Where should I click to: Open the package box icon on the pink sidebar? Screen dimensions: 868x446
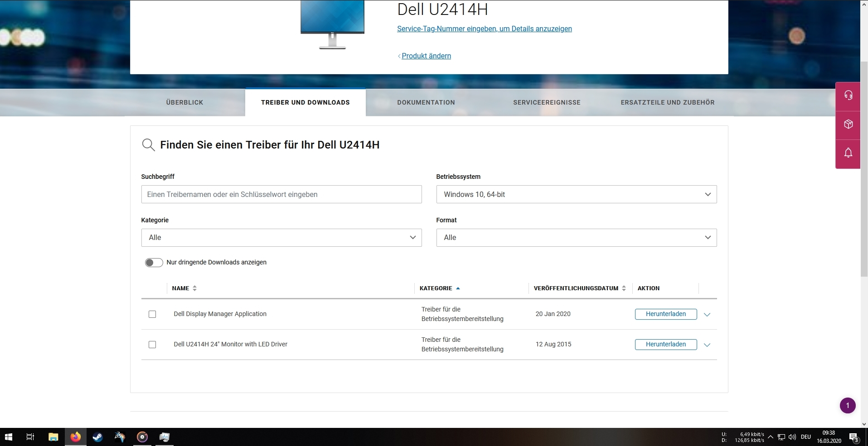tap(848, 124)
